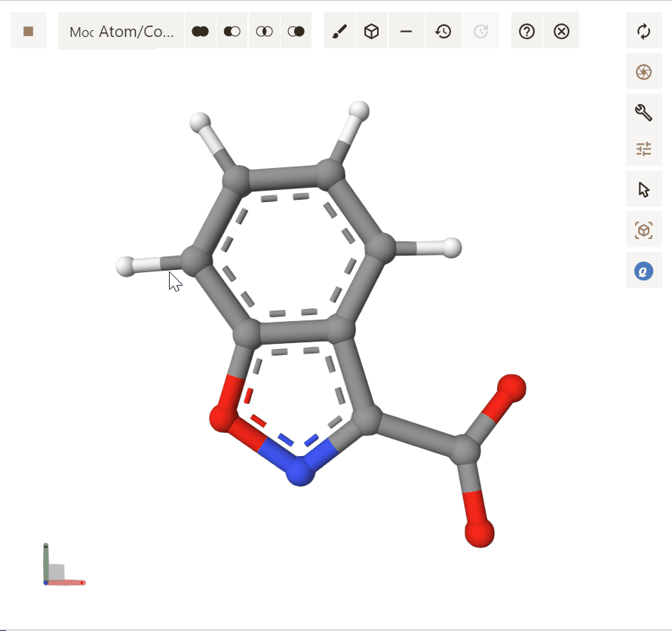Image resolution: width=672 pixels, height=631 pixels.
Task: Select the Subtract selection modifier
Action: [232, 32]
